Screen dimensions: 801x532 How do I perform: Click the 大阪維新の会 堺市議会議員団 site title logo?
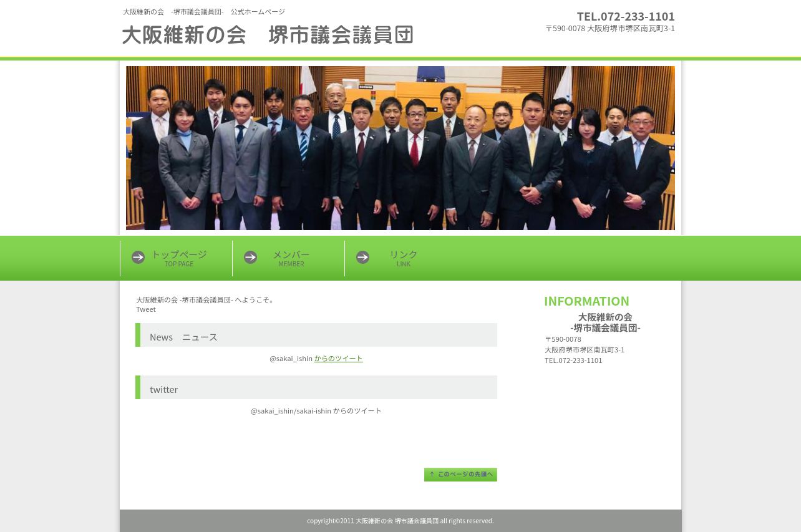[268, 35]
